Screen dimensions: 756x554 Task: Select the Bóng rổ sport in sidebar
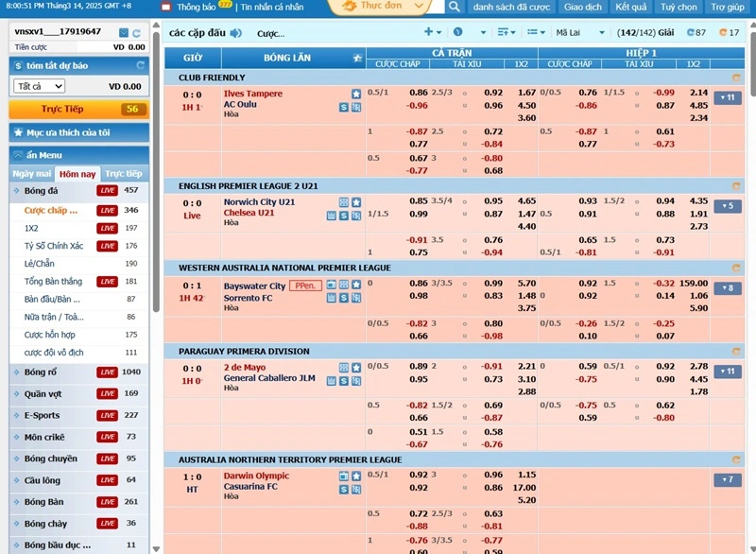pyautogui.click(x=41, y=372)
